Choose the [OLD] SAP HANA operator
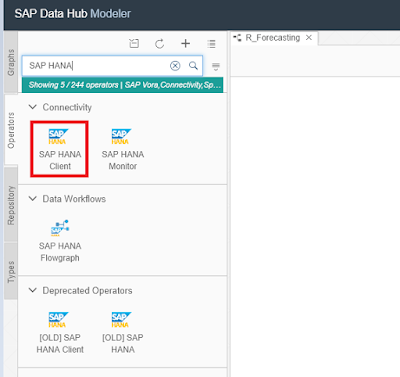This screenshot has width=400, height=377. 123,332
